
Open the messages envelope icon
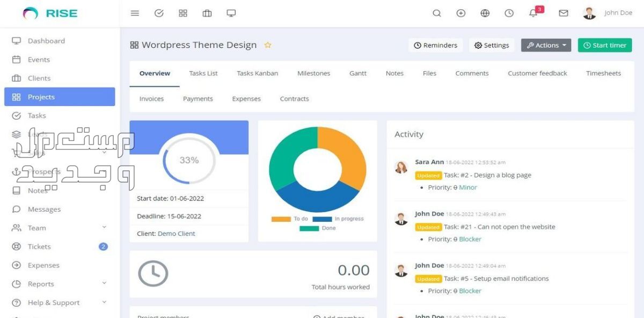[x=563, y=13]
